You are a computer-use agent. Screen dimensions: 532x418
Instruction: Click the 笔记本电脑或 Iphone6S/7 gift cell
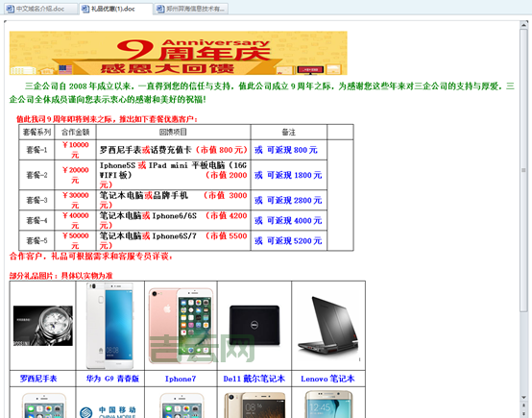point(174,241)
